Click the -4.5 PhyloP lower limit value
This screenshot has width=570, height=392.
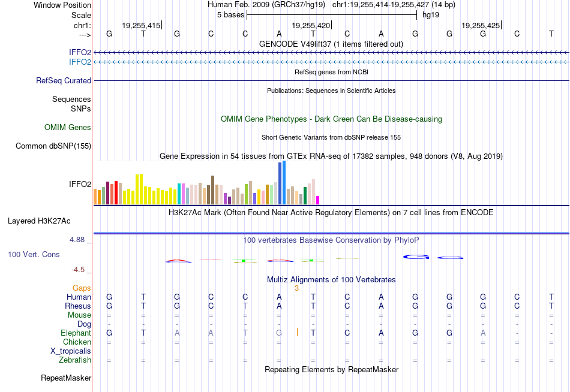pyautogui.click(x=78, y=270)
